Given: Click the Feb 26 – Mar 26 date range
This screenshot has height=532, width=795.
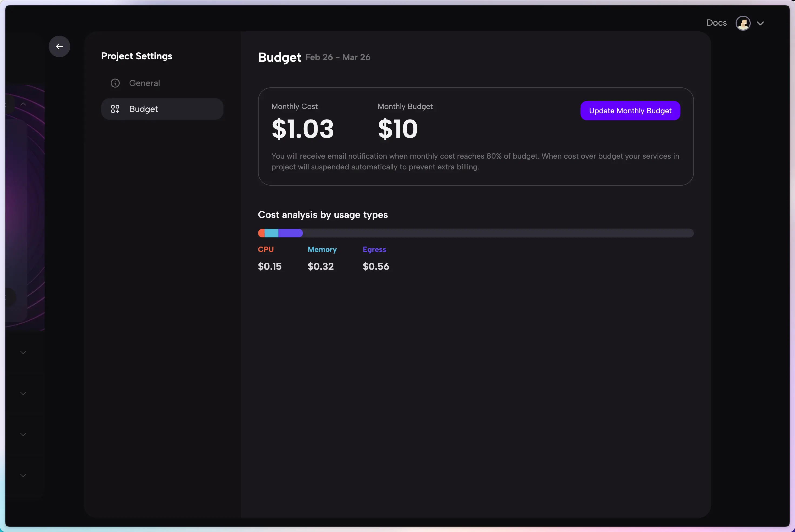Looking at the screenshot, I should tap(338, 57).
